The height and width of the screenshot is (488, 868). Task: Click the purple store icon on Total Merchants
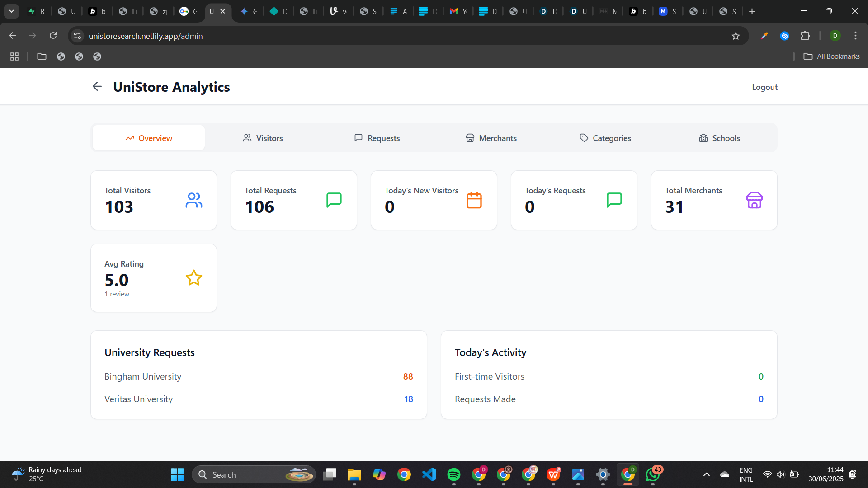[x=754, y=200]
